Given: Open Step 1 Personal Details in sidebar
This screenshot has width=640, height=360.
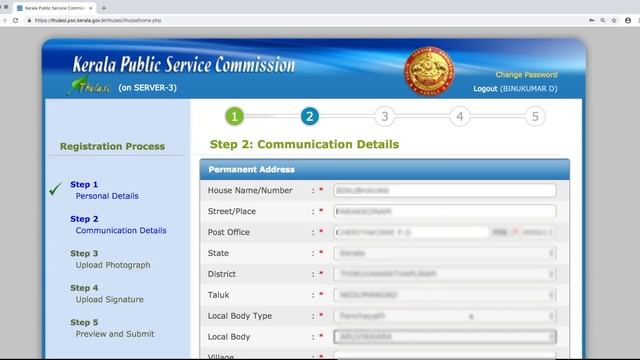Looking at the screenshot, I should click(x=104, y=190).
